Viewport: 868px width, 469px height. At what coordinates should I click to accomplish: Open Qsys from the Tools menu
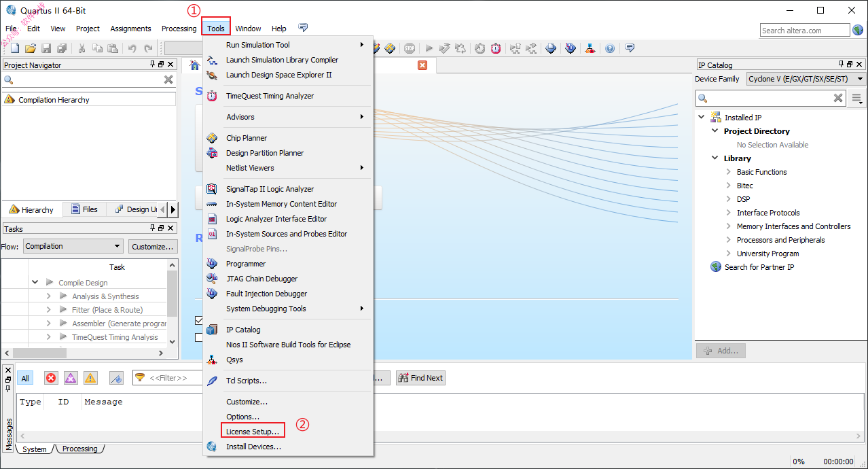[x=289, y=360]
